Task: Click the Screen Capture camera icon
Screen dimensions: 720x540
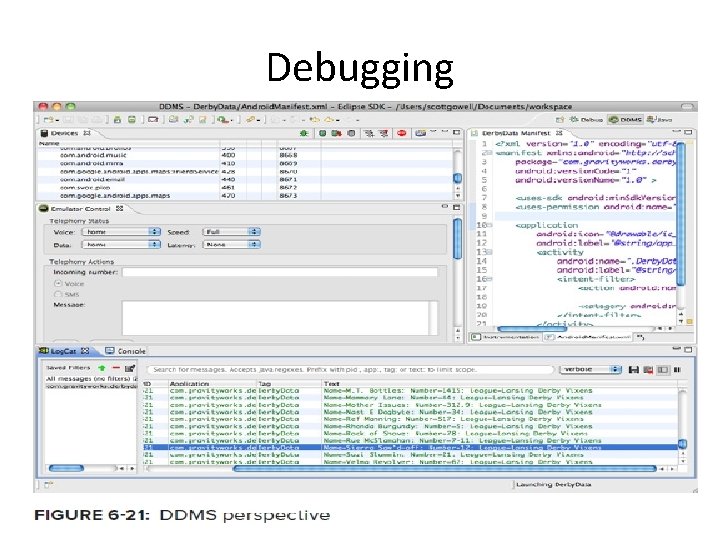Action: point(420,133)
